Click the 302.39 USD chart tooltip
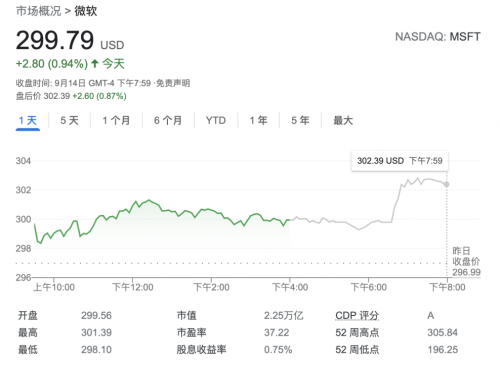Screen dimensions: 500x368 400,161
